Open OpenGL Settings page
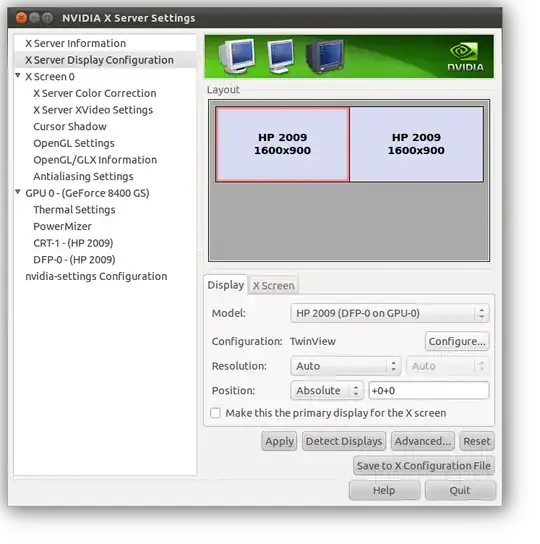The height and width of the screenshot is (544, 540). point(74,143)
